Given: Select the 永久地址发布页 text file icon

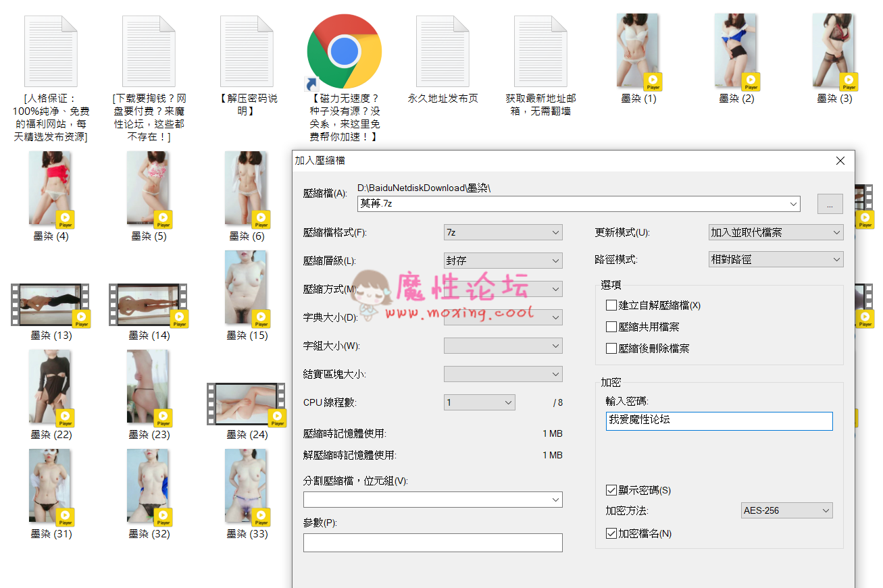Looking at the screenshot, I should click(443, 51).
